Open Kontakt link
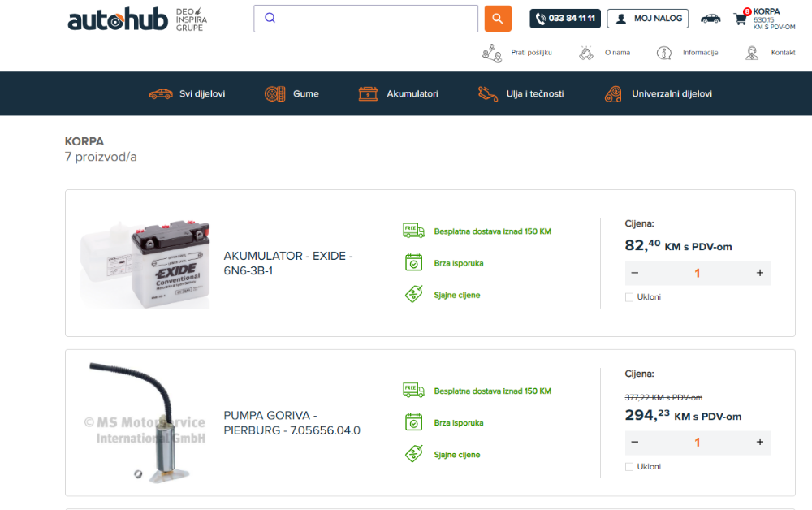The width and height of the screenshot is (812, 510). (x=783, y=53)
